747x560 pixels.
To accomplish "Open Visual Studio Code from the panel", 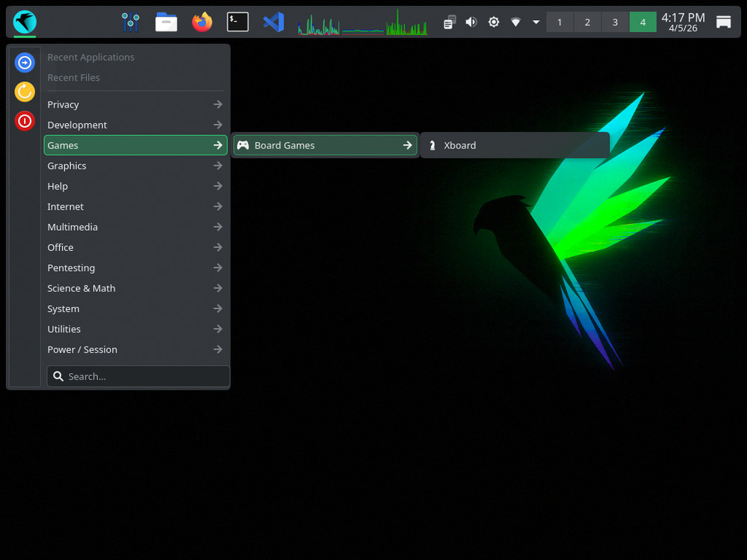I will [273, 22].
